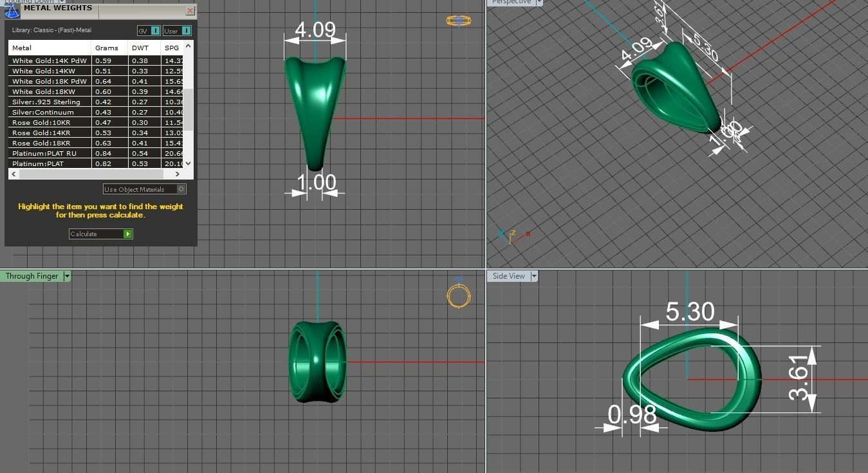Screen dimensions: 868x473
Task: Click the Calculate button
Action: [x=100, y=234]
